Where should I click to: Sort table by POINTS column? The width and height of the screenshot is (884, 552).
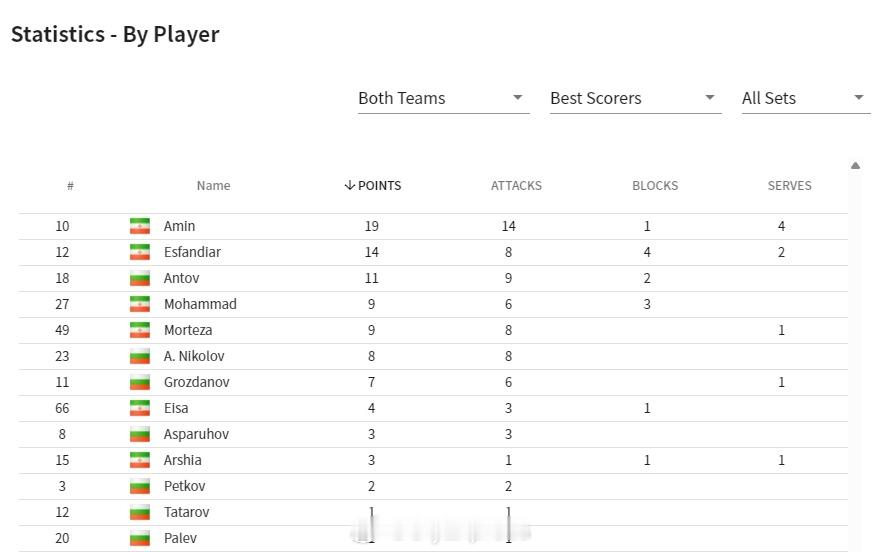[373, 186]
